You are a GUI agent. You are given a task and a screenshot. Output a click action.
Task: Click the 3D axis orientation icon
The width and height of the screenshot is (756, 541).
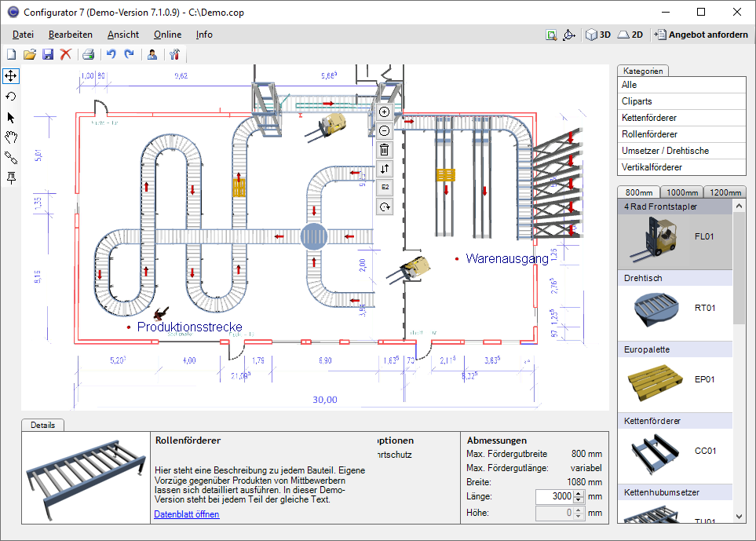pyautogui.click(x=569, y=35)
